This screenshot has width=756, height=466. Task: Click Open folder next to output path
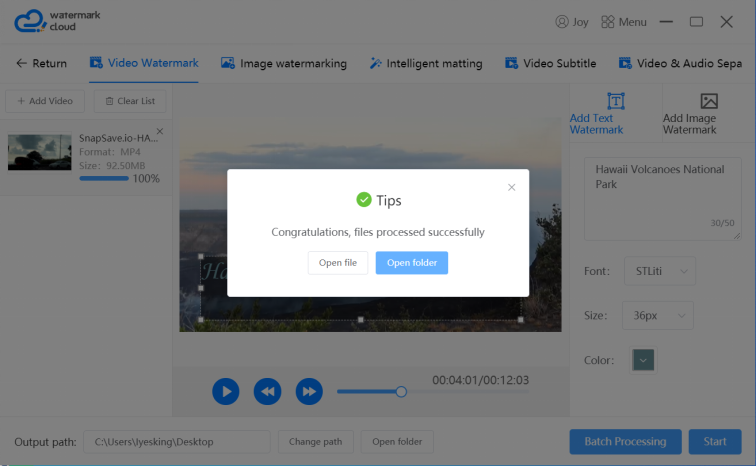click(x=397, y=441)
